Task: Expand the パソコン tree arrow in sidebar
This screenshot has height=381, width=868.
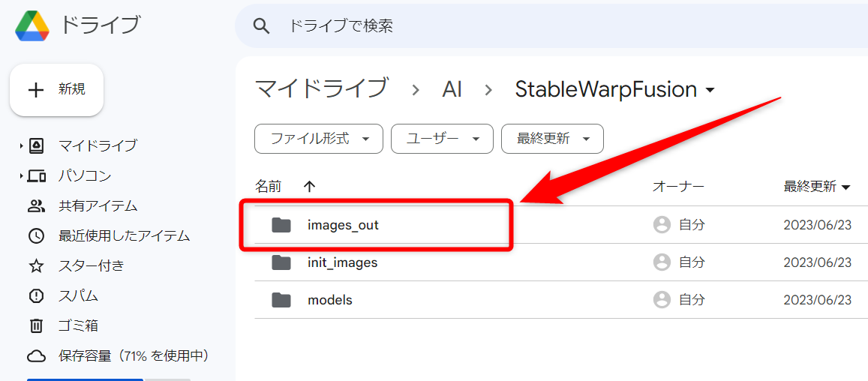Action: click(x=21, y=176)
